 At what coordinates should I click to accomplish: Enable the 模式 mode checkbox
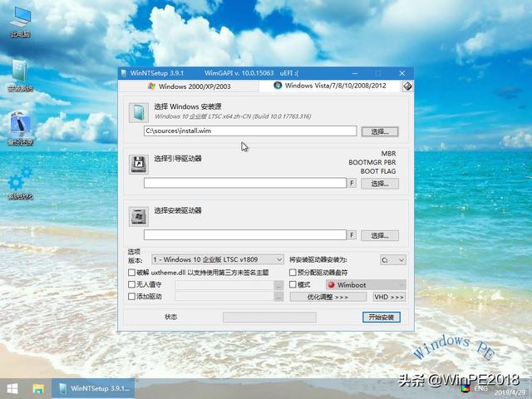coord(293,284)
